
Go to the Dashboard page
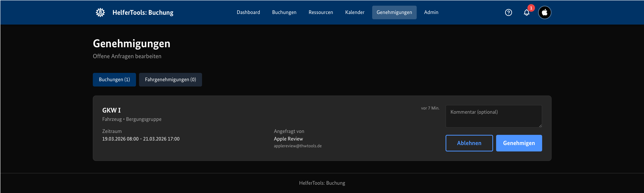coord(248,12)
